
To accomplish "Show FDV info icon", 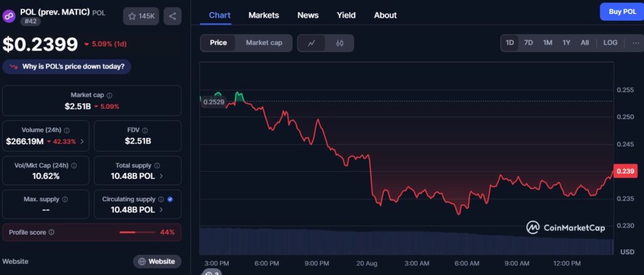I will (146, 130).
